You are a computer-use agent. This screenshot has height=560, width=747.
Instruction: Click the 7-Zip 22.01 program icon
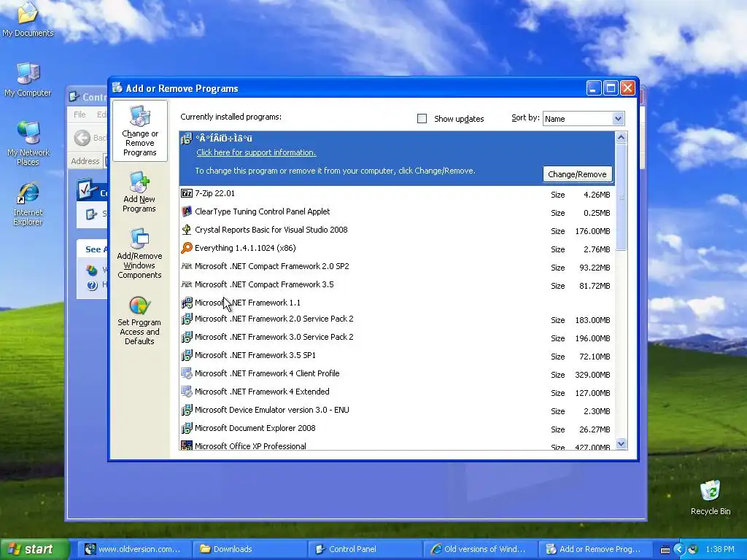coord(187,193)
